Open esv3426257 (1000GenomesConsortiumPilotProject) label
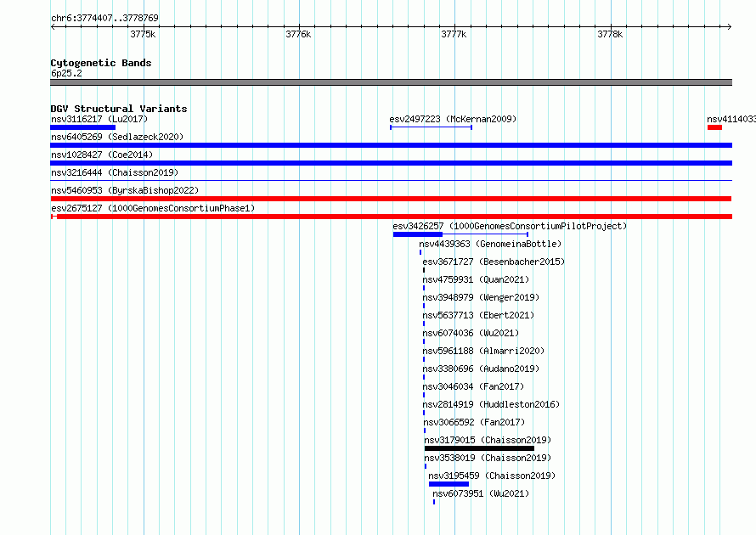 (x=510, y=226)
